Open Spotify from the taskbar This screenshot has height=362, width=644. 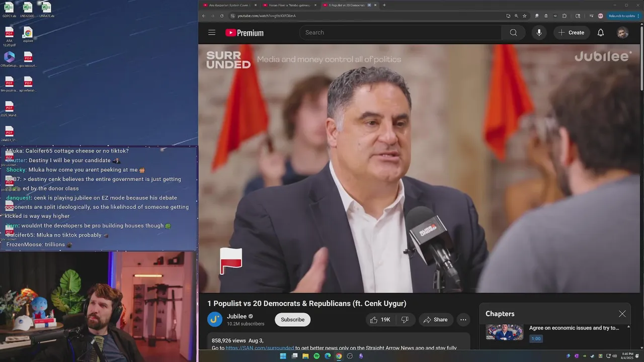pos(316,356)
